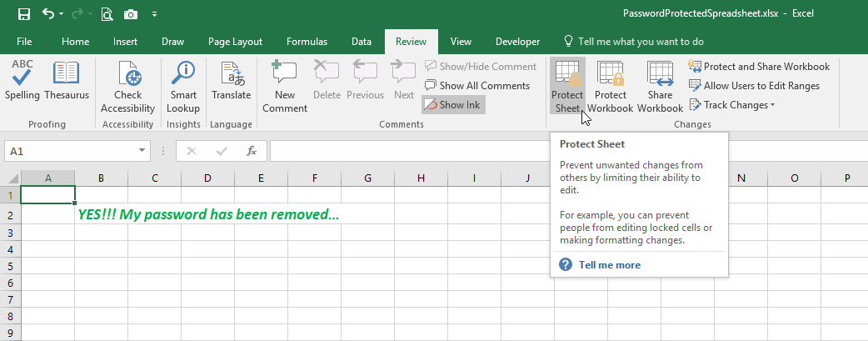Select column P header

click(x=847, y=178)
